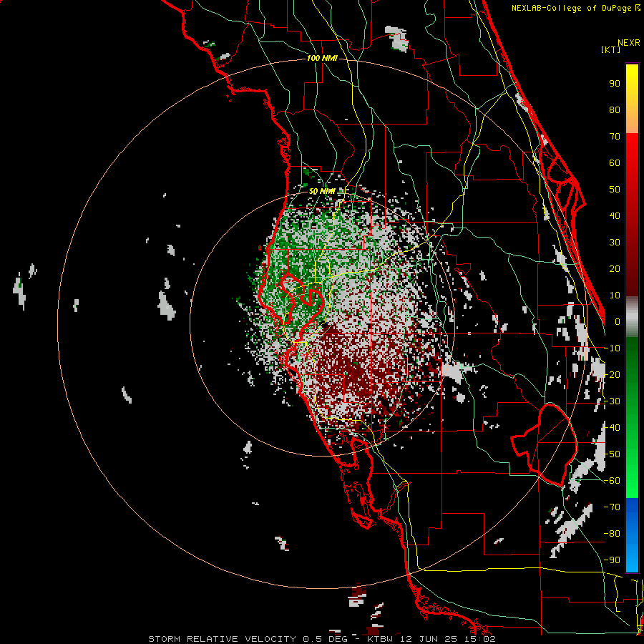Viewport: 644px width, 644px height.
Task: Click the blue segment of the color bar
Action: [x=632, y=535]
